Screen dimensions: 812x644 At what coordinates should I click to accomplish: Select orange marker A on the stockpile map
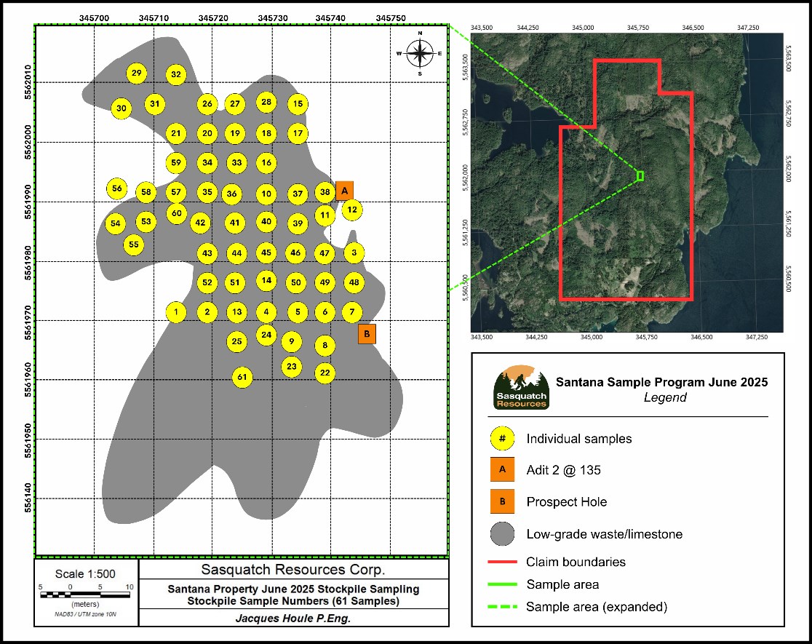point(345,191)
